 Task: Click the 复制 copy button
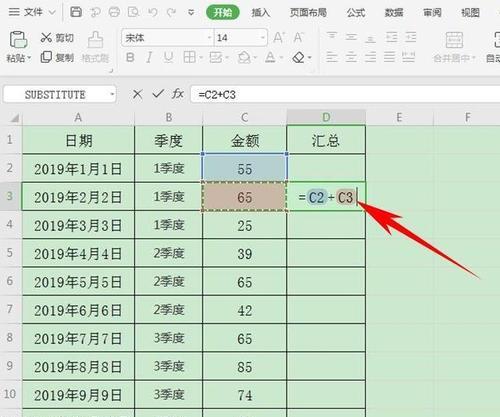[x=57, y=57]
